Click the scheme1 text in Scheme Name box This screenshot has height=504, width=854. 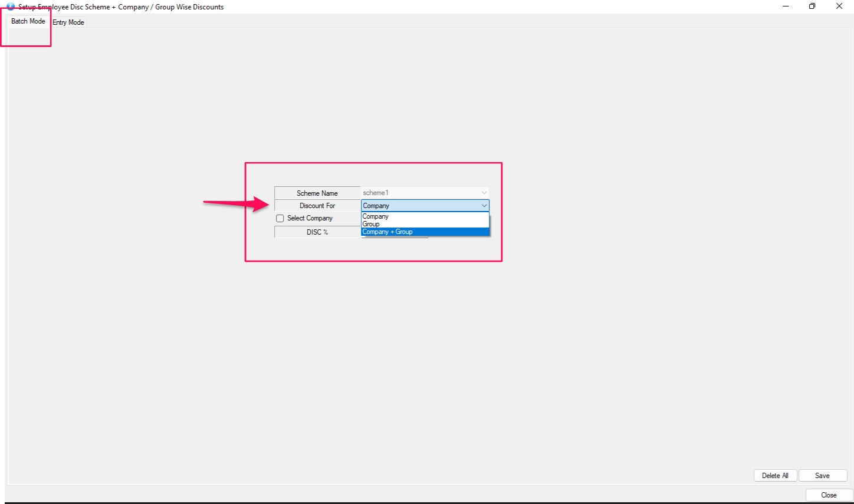tap(376, 193)
